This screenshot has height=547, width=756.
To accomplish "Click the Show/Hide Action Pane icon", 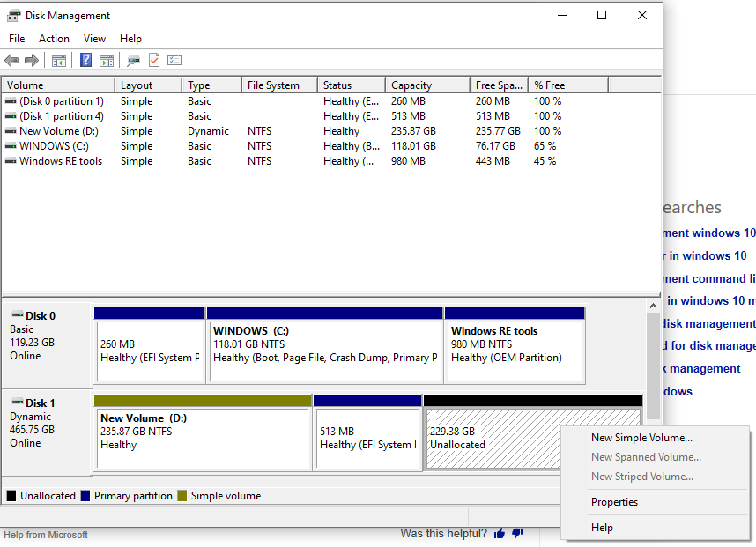I will click(x=107, y=61).
